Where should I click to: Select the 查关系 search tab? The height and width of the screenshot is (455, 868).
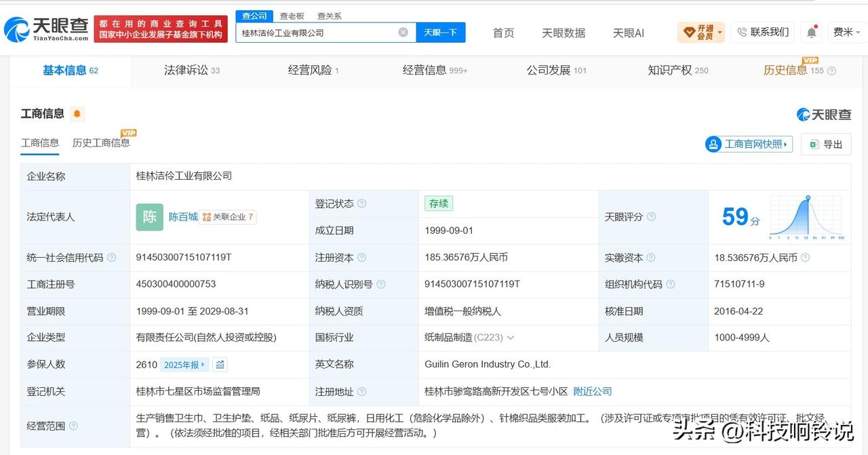tap(329, 16)
